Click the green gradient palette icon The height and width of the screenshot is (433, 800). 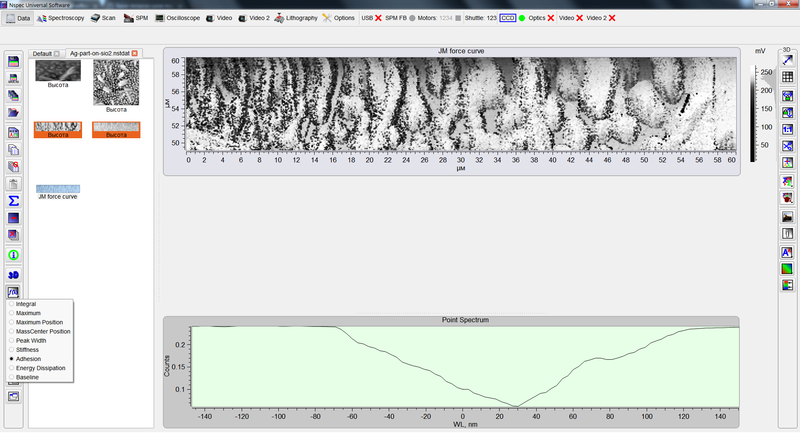[787, 268]
